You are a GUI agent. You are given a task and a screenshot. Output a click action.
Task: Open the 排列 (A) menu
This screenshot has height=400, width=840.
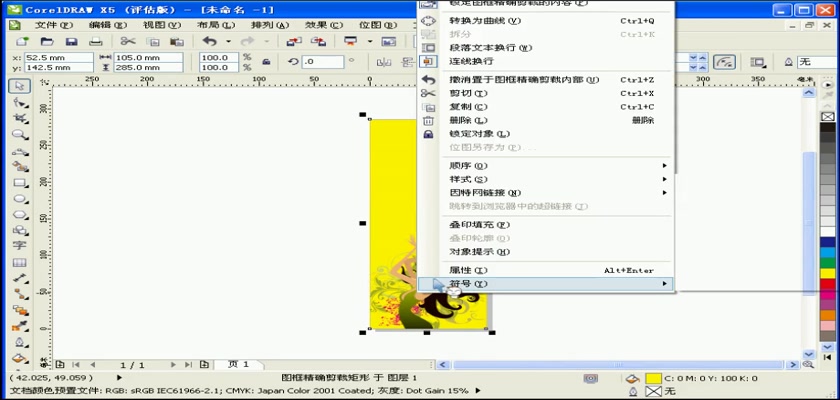tap(269, 25)
